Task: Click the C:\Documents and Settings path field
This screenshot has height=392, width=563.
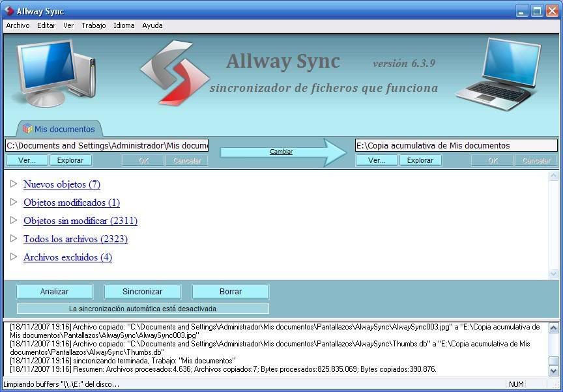Action: 107,146
